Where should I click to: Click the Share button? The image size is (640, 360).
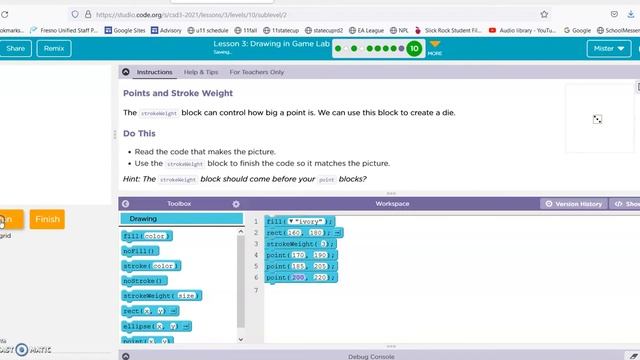click(16, 49)
